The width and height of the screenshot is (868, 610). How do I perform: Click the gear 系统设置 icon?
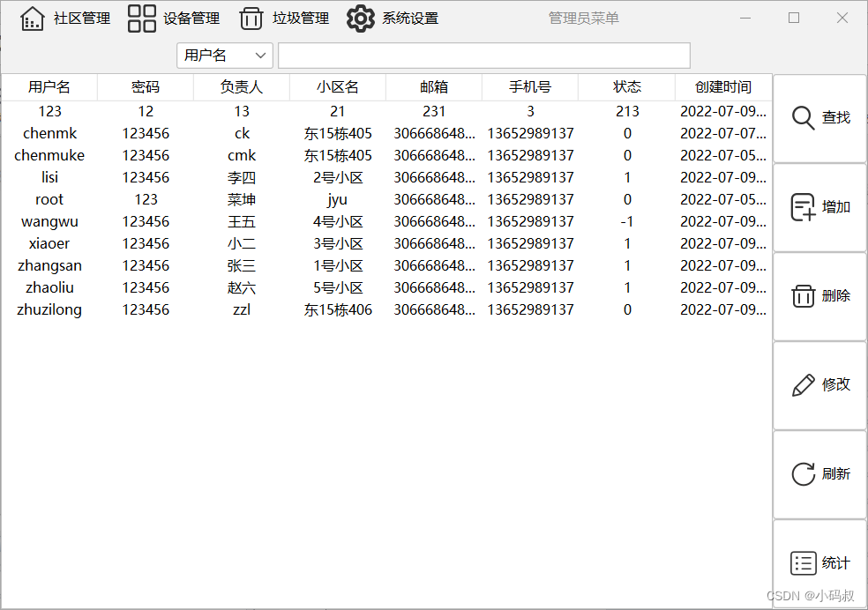click(x=361, y=19)
